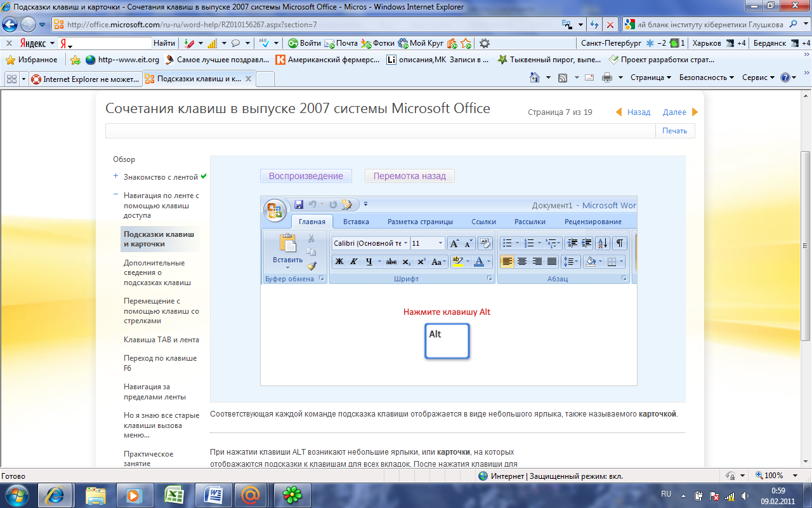Click the subscript x₂ icon

point(406,262)
